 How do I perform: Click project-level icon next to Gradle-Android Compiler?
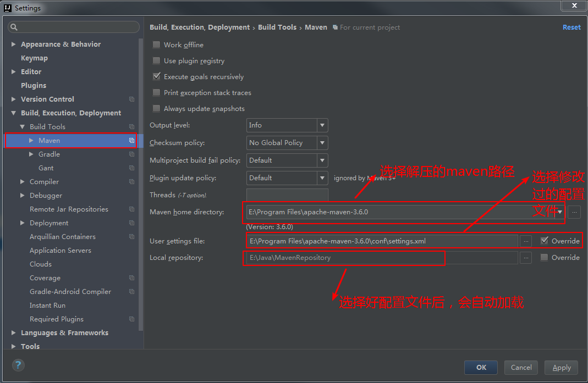coord(131,292)
